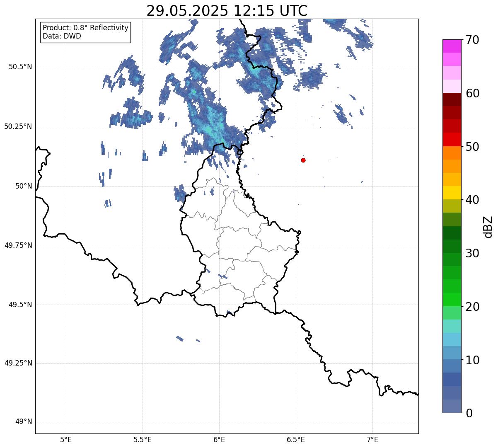
Task: Click the dark maroon colorbar segment below 60
Action: [x=452, y=99]
